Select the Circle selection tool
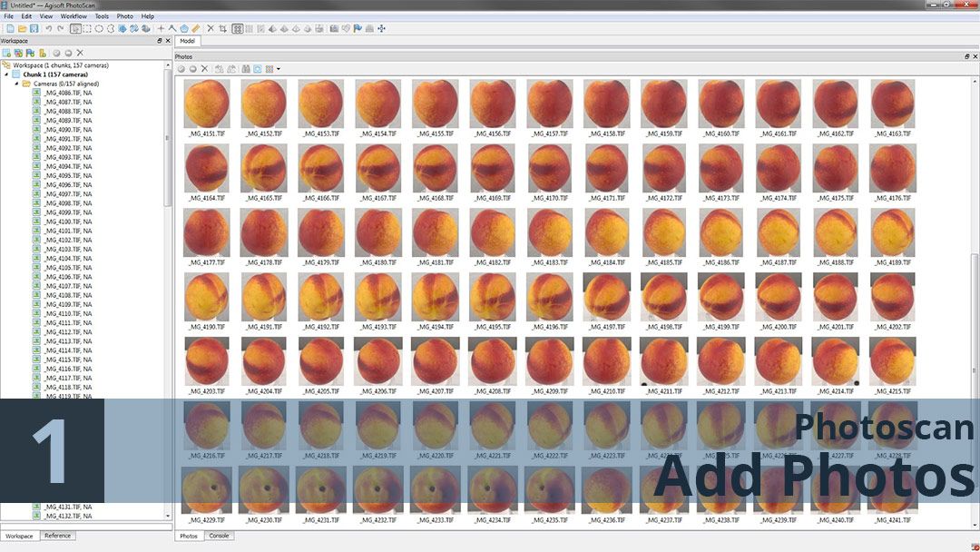980x552 pixels. [x=99, y=29]
